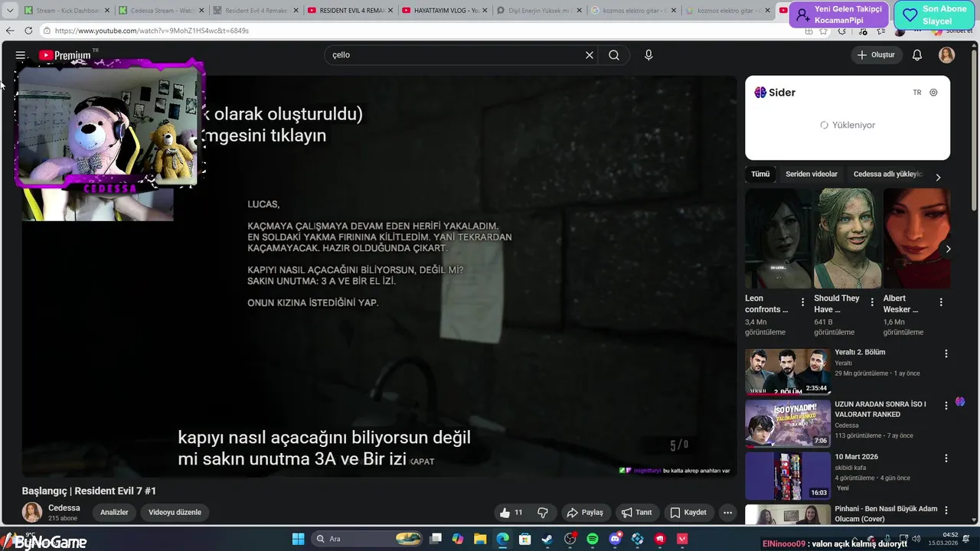Open File Explorer from the taskbar
This screenshot has height=551, width=980.
480,539
